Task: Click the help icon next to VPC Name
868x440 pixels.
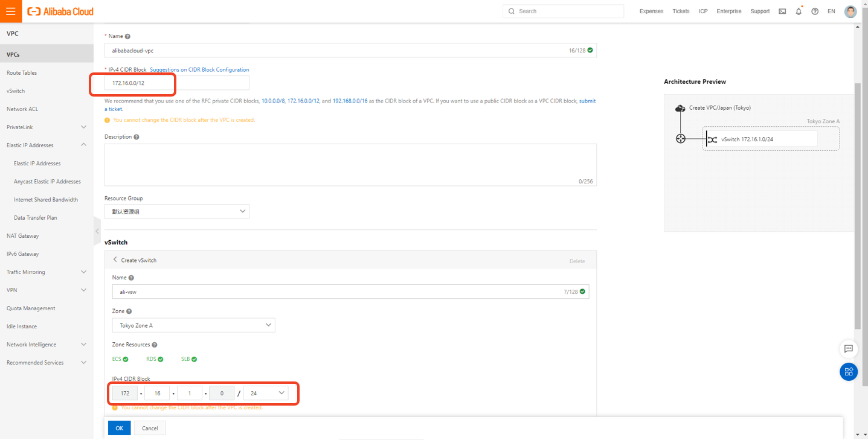Action: [x=127, y=36]
